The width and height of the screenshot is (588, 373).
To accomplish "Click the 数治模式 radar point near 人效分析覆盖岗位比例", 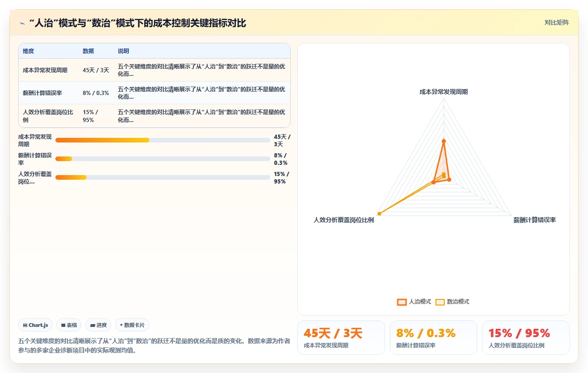I will [x=380, y=214].
